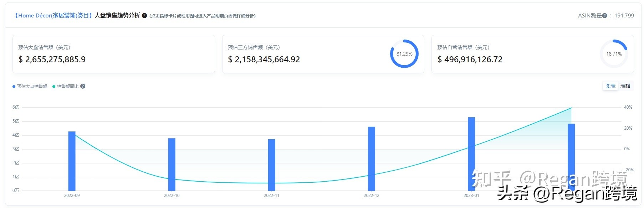This screenshot has width=644, height=208.
Task: Click help icon beside 大盘销售趋势分析 title
Action: pos(144,16)
